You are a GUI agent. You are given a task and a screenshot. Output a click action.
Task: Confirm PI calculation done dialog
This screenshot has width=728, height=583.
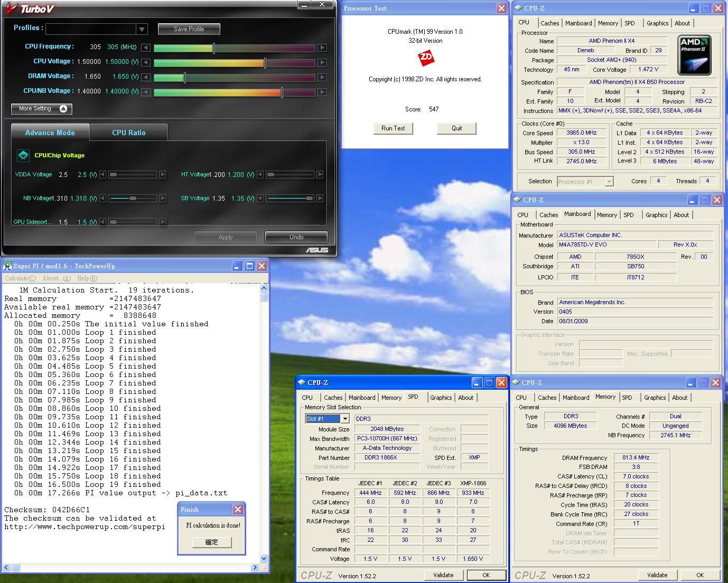(211, 542)
